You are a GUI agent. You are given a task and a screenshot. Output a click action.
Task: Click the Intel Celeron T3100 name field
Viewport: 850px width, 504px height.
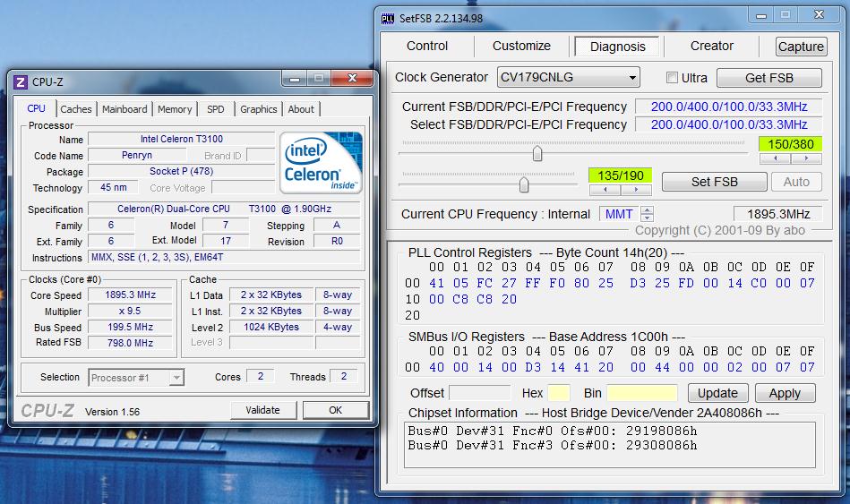(x=182, y=140)
